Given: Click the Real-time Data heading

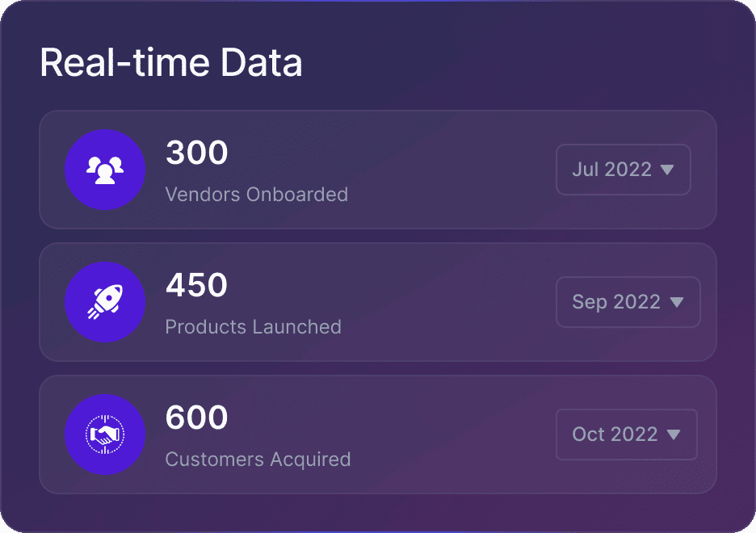Looking at the screenshot, I should [x=171, y=63].
